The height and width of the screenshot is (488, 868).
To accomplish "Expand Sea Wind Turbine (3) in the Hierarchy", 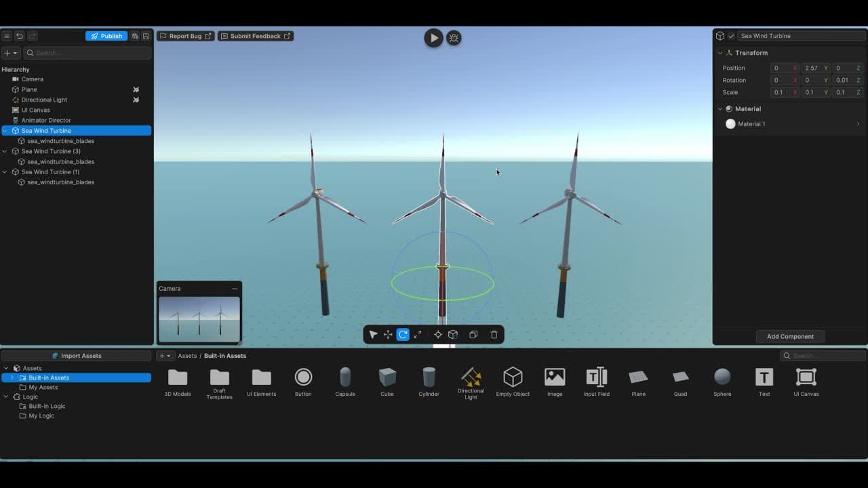I will (x=5, y=151).
